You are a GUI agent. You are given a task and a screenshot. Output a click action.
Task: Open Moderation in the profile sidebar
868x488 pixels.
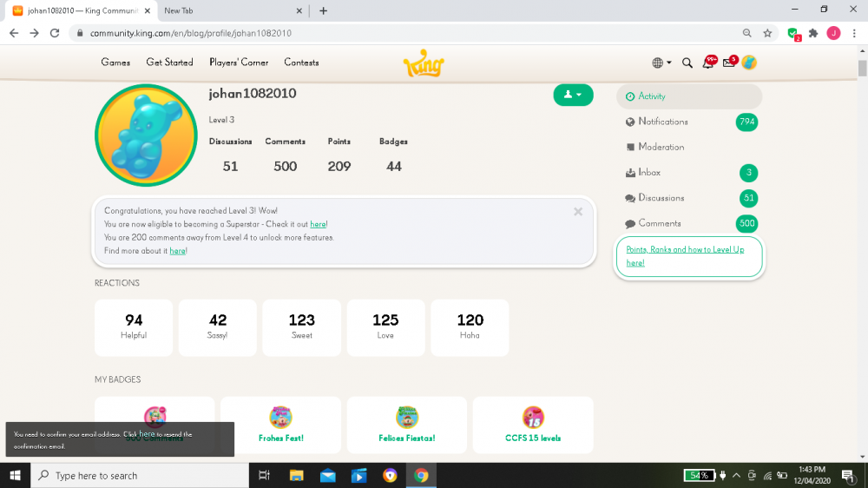coord(689,148)
